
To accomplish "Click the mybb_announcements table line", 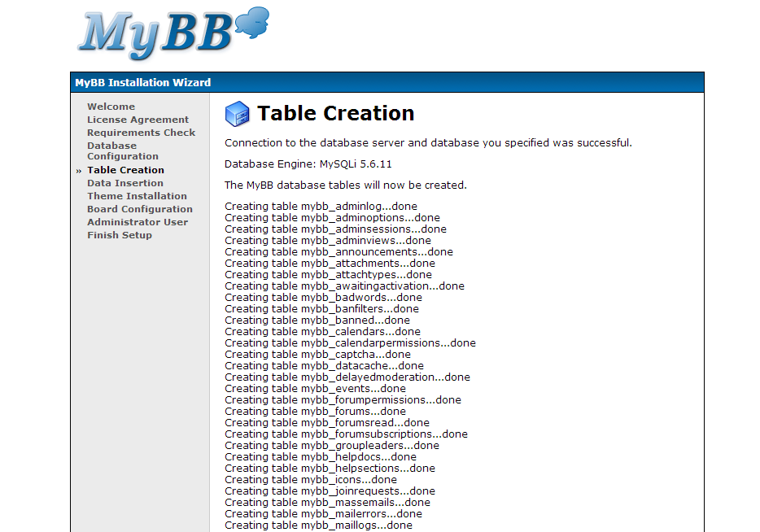I will click(x=339, y=252).
